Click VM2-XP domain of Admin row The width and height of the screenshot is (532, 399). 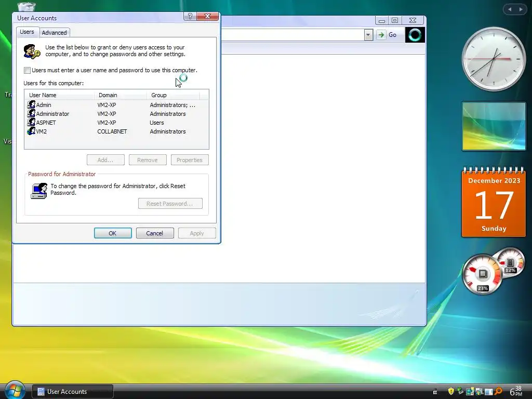[x=107, y=105]
